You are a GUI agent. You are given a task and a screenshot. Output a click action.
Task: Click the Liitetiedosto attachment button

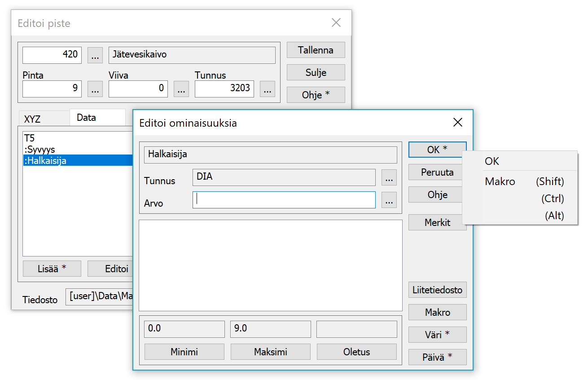(x=437, y=290)
